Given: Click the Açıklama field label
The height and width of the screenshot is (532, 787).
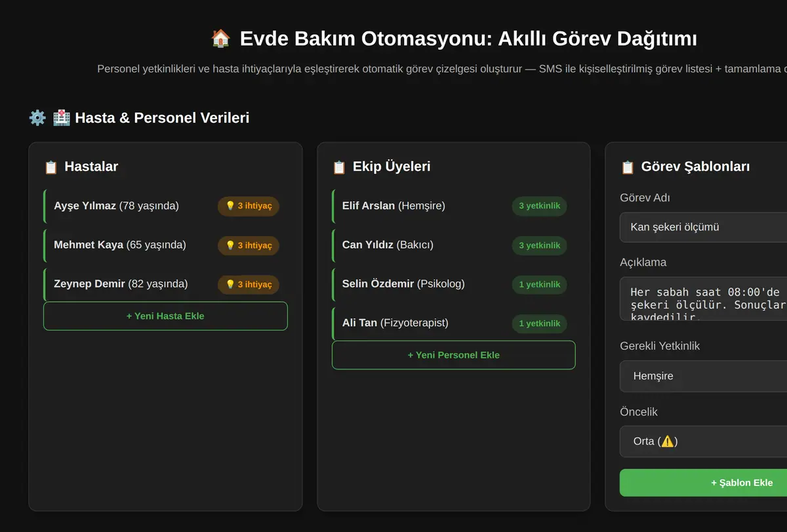Looking at the screenshot, I should [643, 262].
